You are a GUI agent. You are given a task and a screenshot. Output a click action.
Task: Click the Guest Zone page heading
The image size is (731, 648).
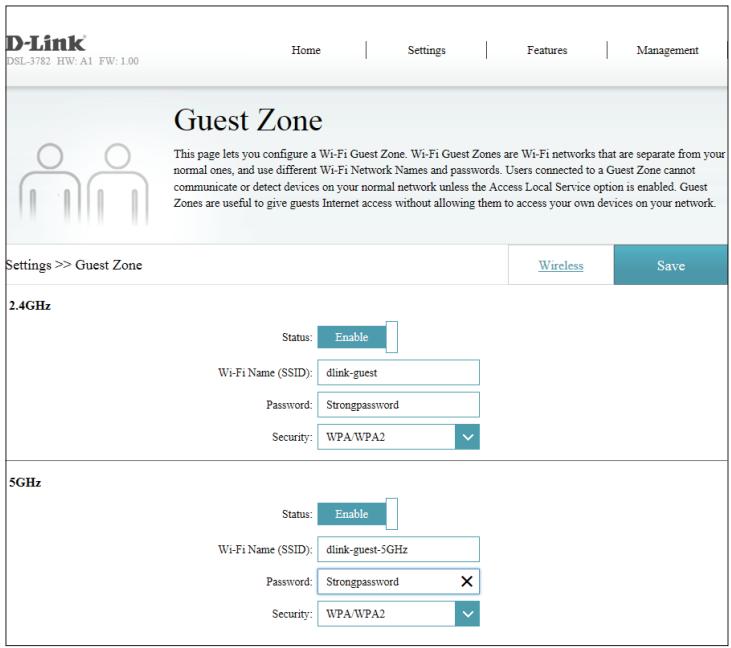coord(248,120)
